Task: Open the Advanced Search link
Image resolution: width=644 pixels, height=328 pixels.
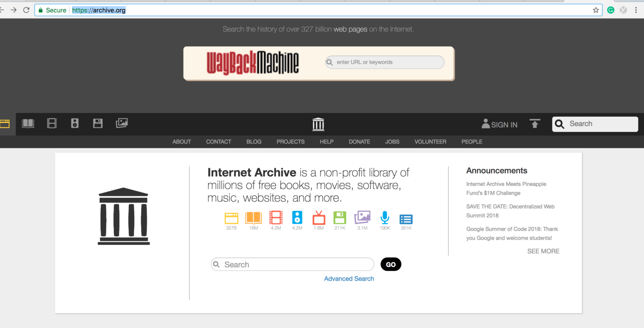Action: coord(349,278)
